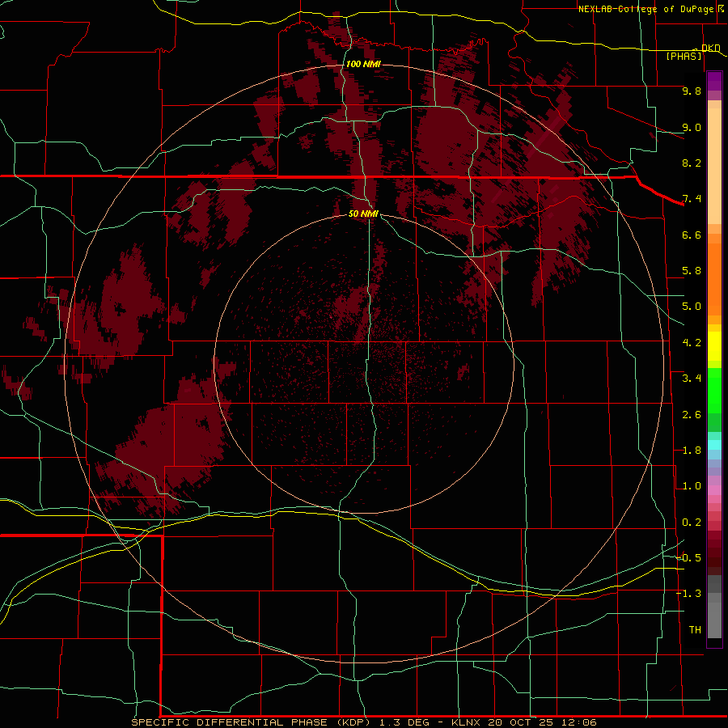The height and width of the screenshot is (728, 728).
Task: Click the 100 NMI range ring label
Action: (363, 64)
